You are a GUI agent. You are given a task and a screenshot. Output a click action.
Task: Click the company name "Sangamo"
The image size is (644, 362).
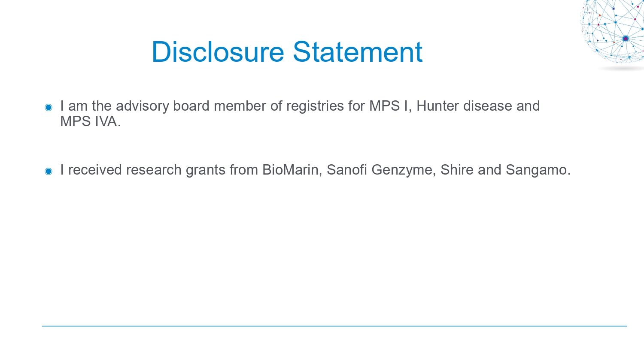536,170
